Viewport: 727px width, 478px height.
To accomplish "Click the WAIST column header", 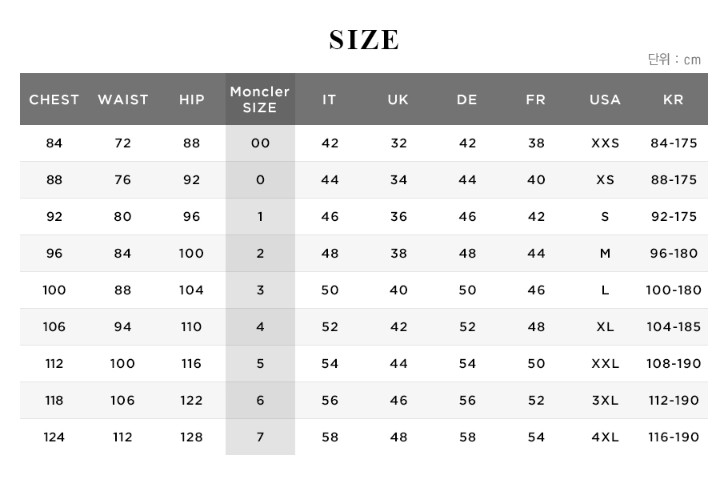I will click(x=123, y=99).
